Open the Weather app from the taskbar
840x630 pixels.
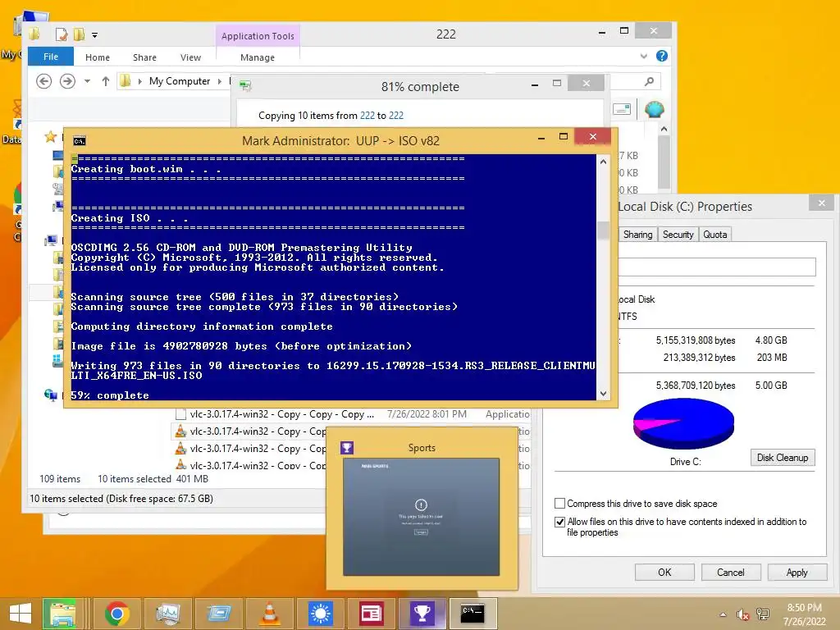[x=321, y=614]
